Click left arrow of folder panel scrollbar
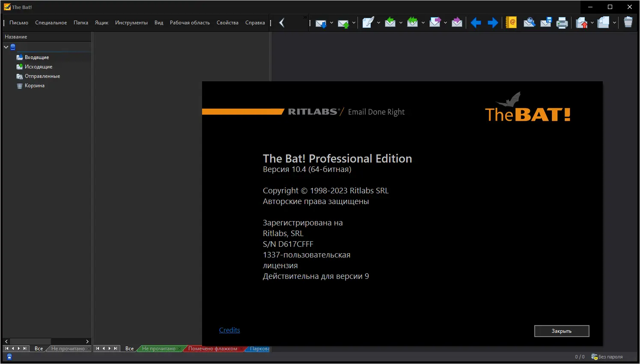The width and height of the screenshot is (640, 364). pos(6,341)
